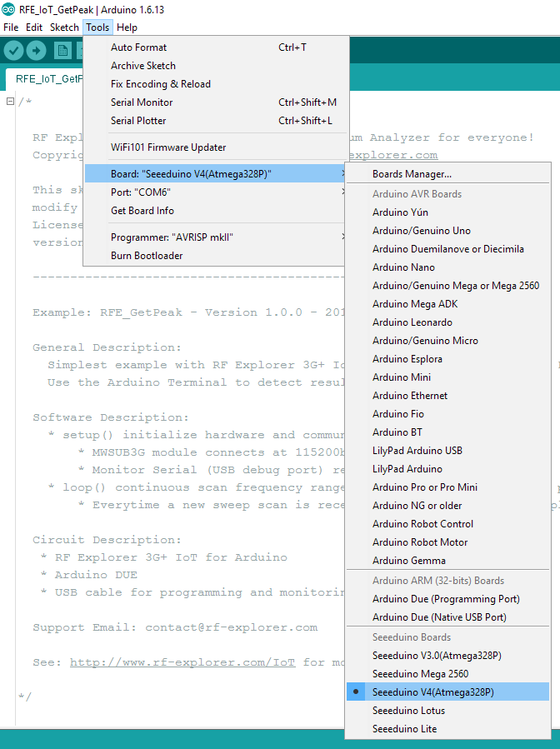Select LilyPad Arduino board
560x749 pixels.
pyautogui.click(x=447, y=469)
